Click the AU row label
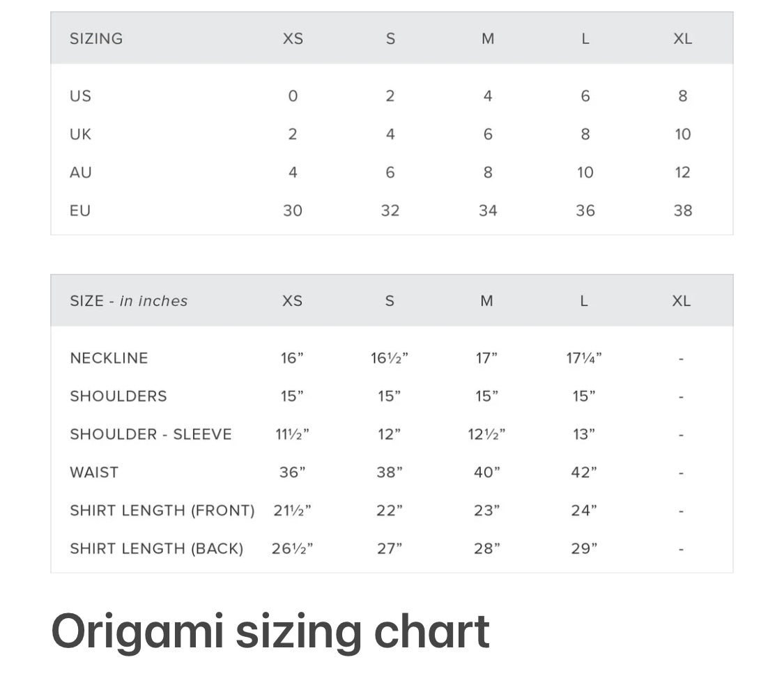This screenshot has height=685, width=784. click(x=81, y=172)
